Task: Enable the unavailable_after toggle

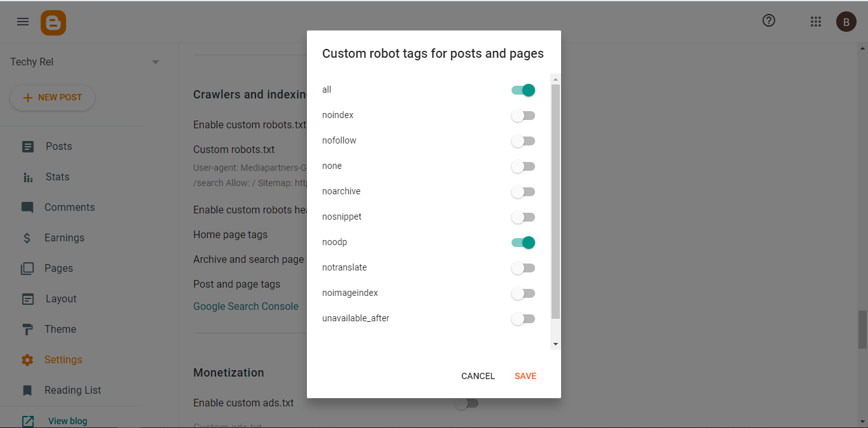Action: click(524, 319)
